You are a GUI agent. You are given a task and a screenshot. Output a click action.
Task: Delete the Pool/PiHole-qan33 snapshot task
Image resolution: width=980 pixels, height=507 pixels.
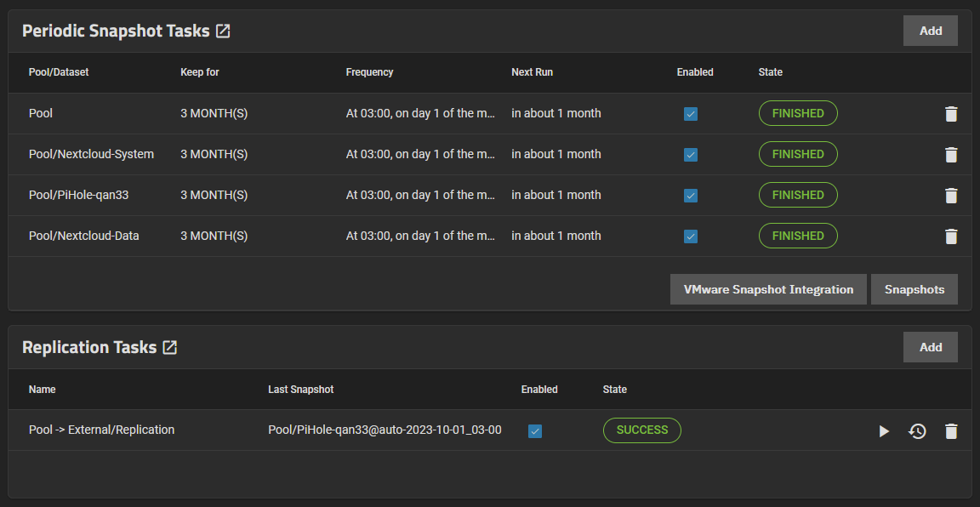(x=950, y=196)
